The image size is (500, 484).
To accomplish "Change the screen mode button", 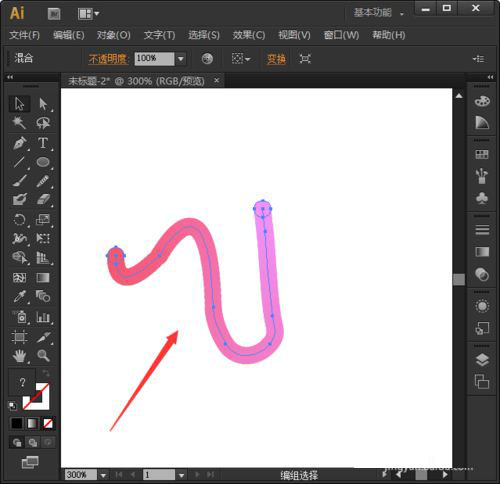I will [30, 463].
